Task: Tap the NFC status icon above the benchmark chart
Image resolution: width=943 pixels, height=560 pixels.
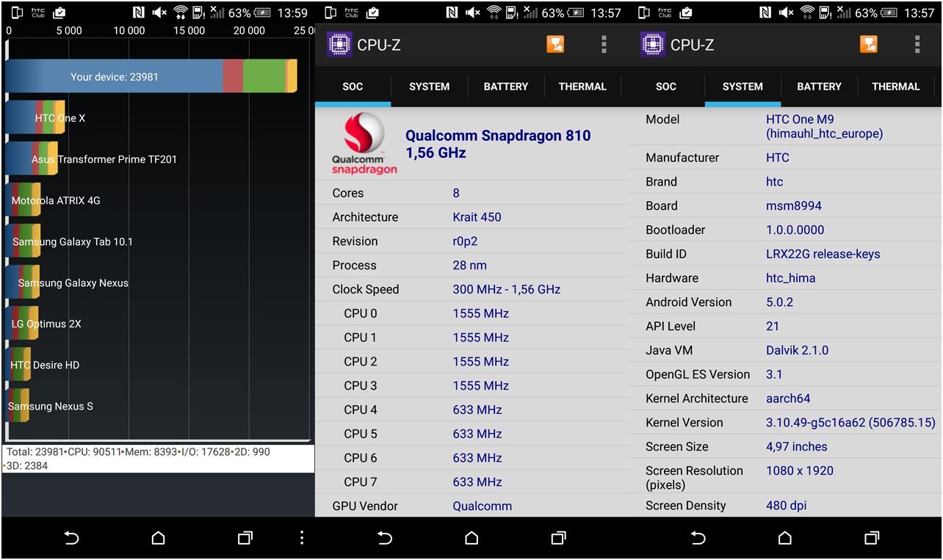Action: point(138,12)
